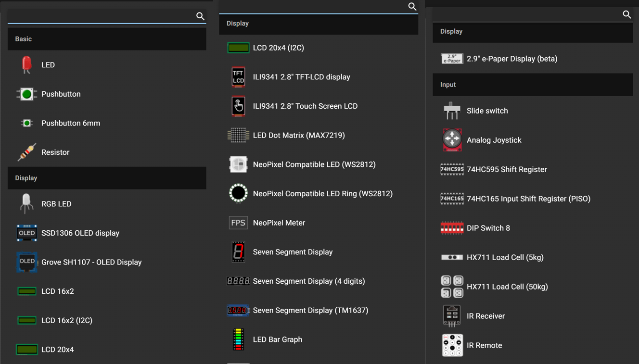Choose the SSD1306 OLED display icon
Image resolution: width=639 pixels, height=364 pixels.
(26, 233)
